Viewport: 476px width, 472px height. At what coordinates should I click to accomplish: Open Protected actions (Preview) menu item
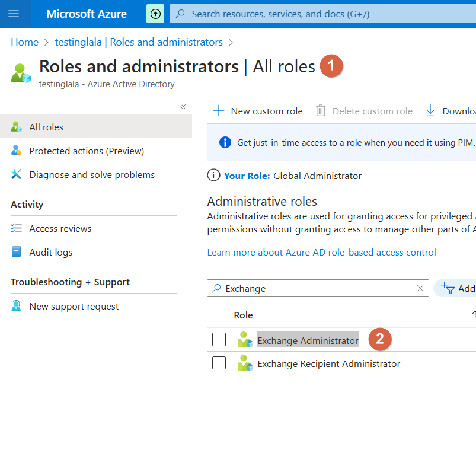coord(87,151)
